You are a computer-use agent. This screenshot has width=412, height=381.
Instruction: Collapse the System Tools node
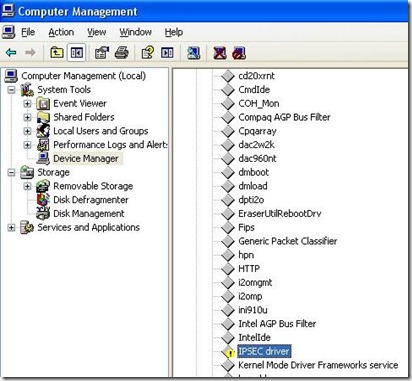click(11, 90)
